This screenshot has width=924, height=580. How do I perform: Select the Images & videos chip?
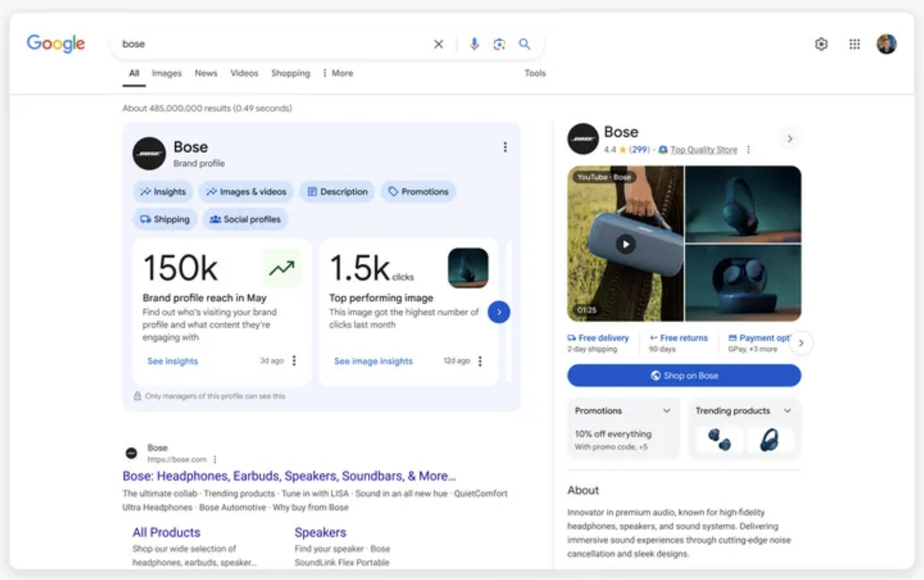tap(246, 192)
